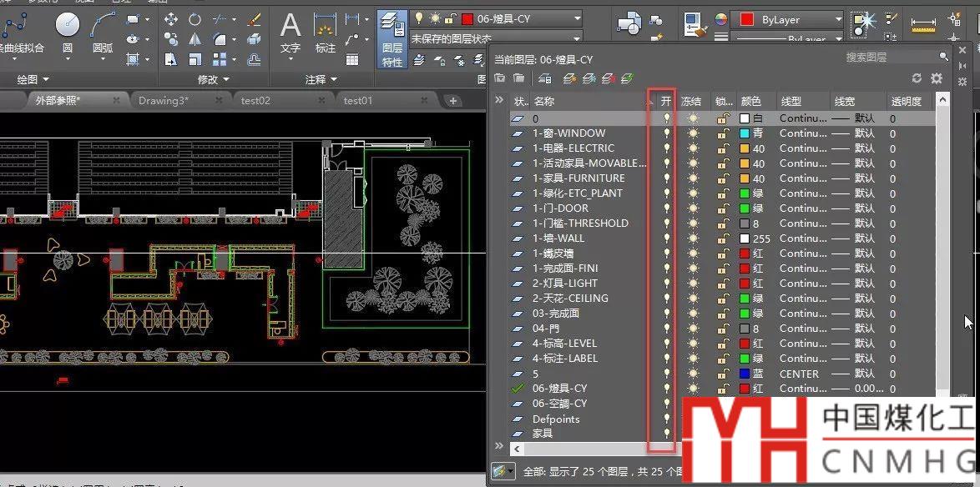Viewport: 980px width, 487px height.
Task: Click the Mirror tool icon
Action: tap(194, 39)
